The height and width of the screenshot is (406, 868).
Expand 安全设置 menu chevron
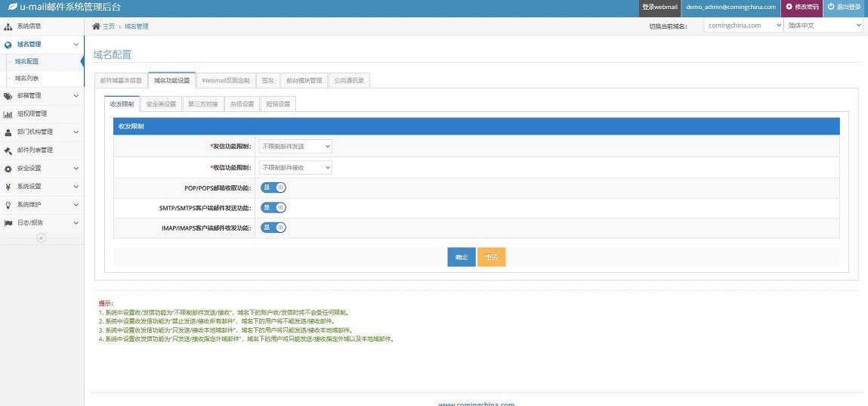76,169
